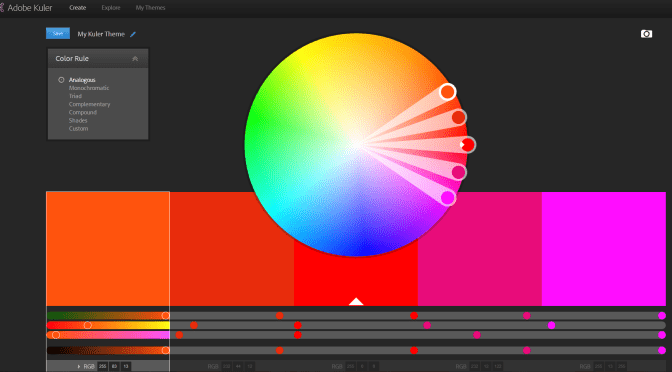Click the white base color triangle marker

(356, 301)
